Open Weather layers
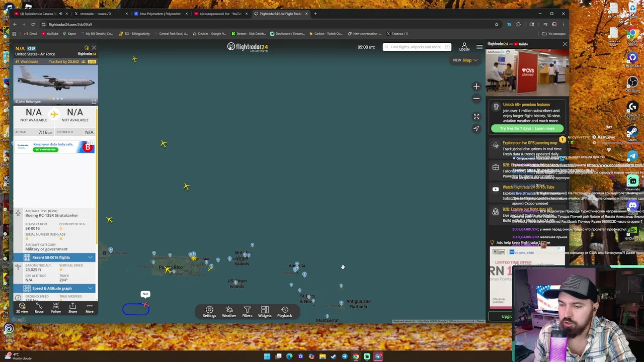 [x=229, y=312]
